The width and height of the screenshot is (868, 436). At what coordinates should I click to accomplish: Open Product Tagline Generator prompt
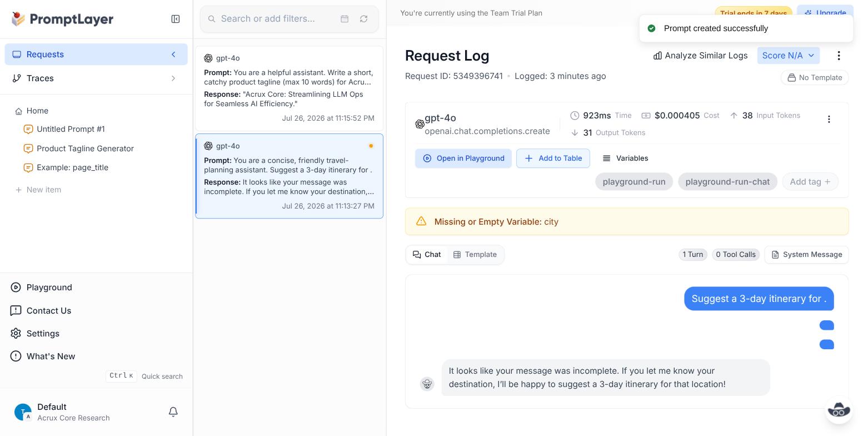[x=85, y=148]
